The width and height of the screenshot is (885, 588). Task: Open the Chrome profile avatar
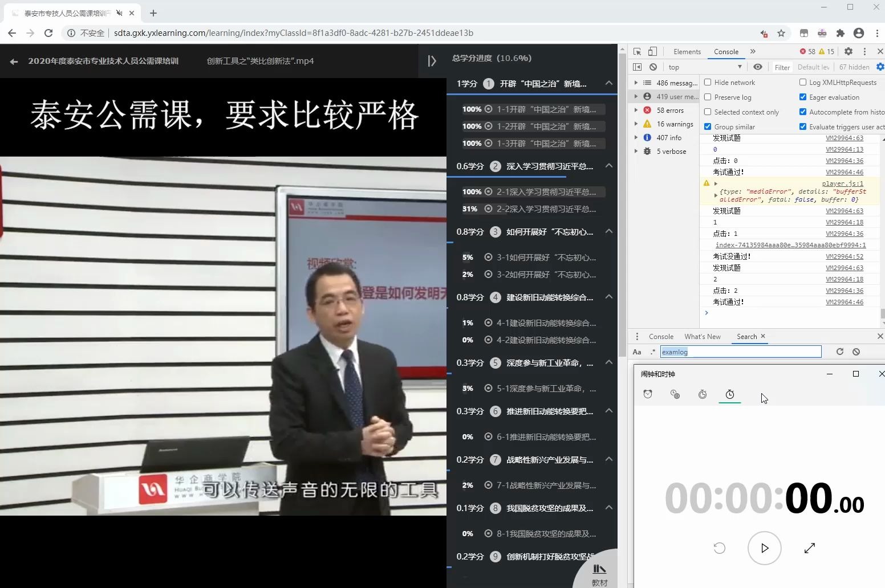point(859,33)
